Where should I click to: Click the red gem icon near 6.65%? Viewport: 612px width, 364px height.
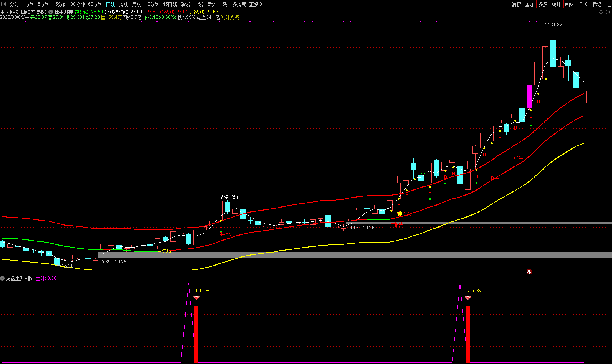pos(196,298)
